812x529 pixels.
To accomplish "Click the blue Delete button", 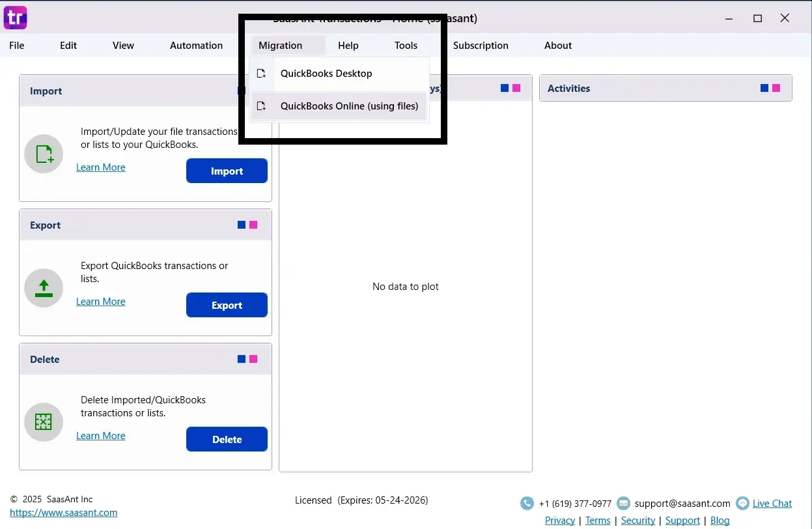I will [227, 440].
